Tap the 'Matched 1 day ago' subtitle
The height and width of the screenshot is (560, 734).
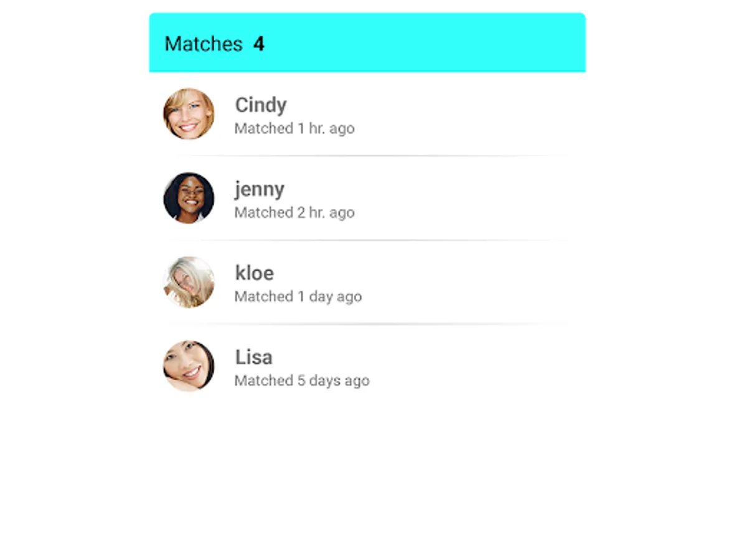298,297
